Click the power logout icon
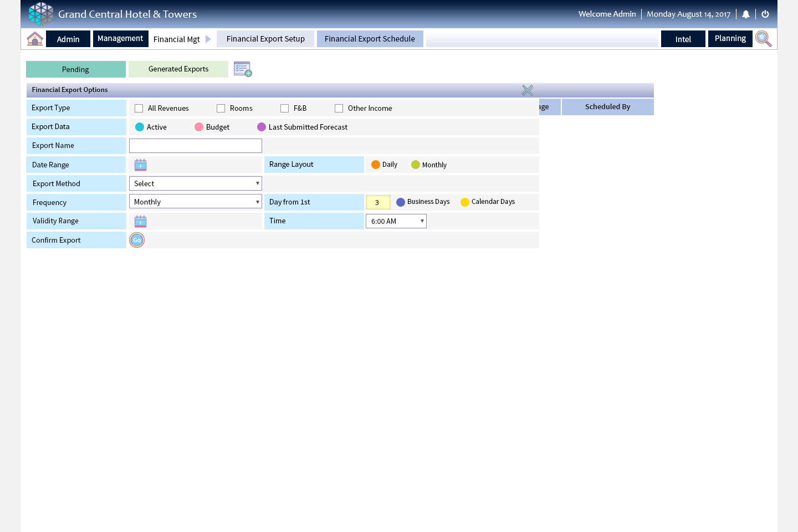798x532 pixels. point(765,14)
